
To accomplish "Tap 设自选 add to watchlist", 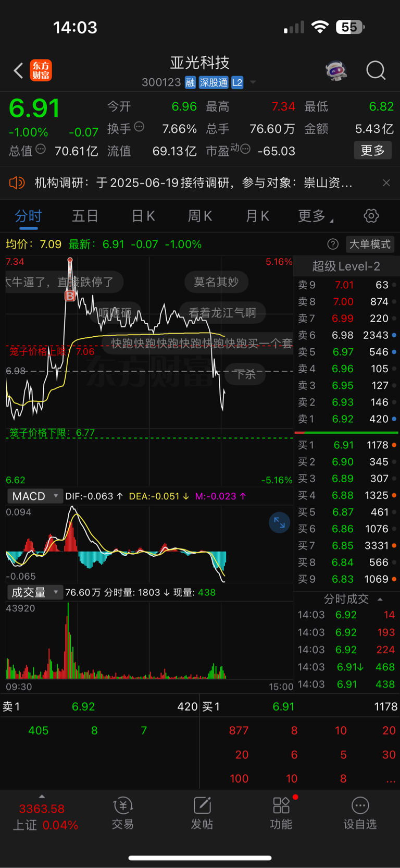I will click(x=360, y=813).
